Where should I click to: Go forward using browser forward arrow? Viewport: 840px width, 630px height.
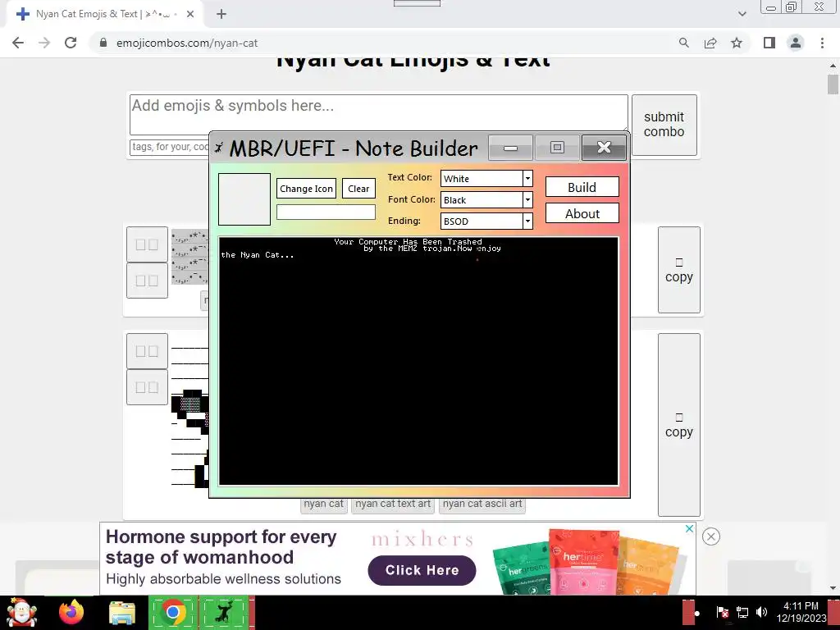point(44,43)
